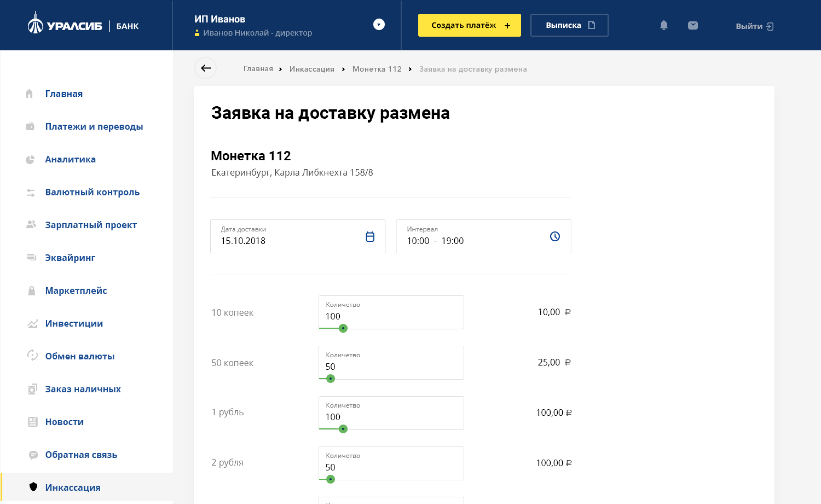The image size is (821, 504).
Task: Click the Заявка на доставку размена breadcrumb
Action: [473, 69]
